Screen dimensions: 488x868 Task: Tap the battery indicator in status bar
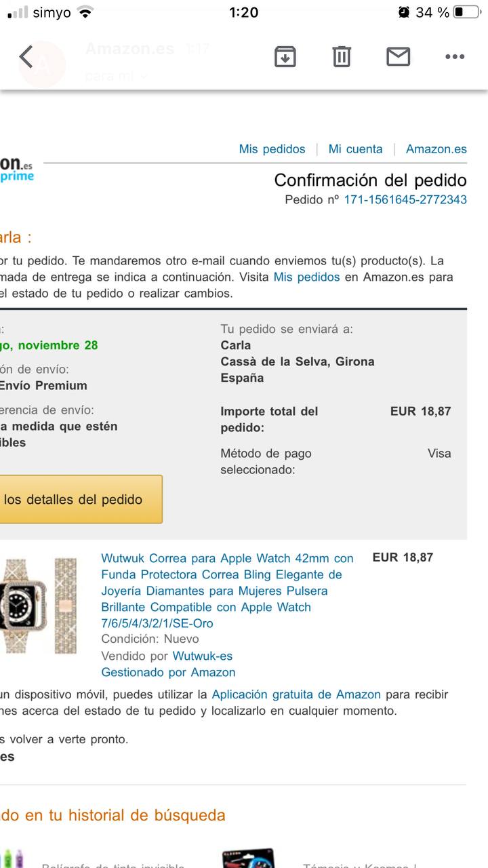coord(468,12)
